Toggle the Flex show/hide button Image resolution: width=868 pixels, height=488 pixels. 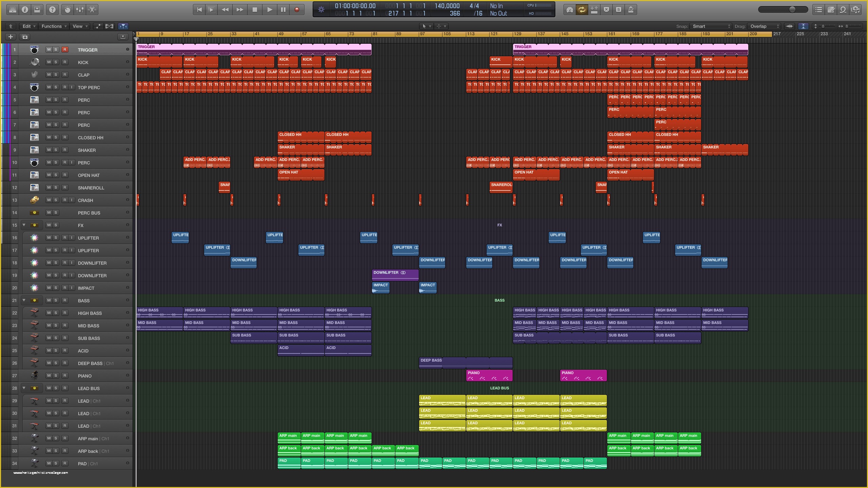[110, 26]
